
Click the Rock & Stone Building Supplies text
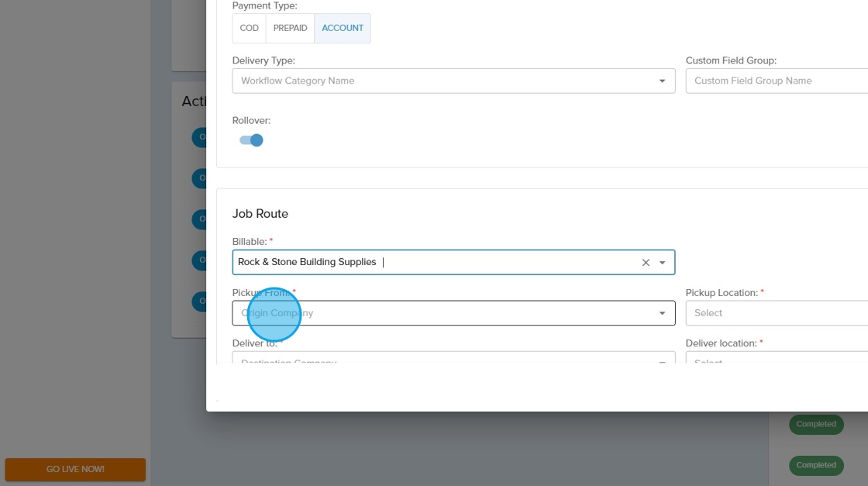click(307, 262)
